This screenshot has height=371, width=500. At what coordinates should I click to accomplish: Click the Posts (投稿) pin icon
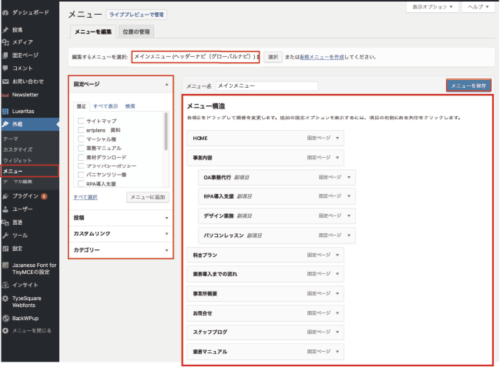pos(5,30)
